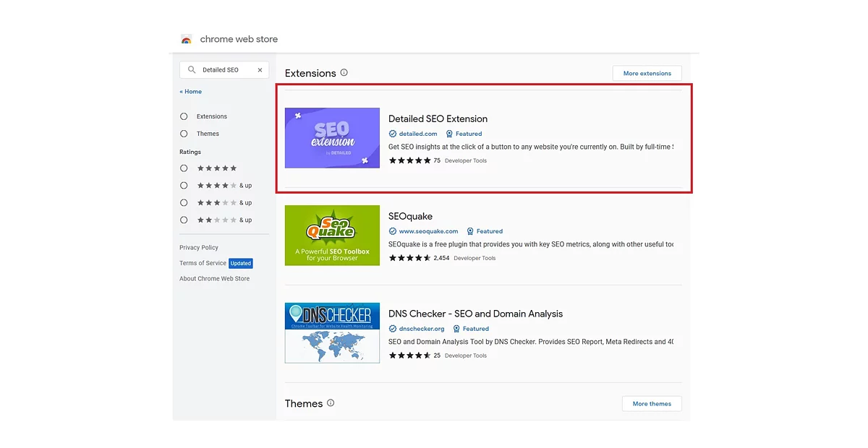868x448 pixels.
Task: Go back via the « Home link
Action: pos(191,92)
